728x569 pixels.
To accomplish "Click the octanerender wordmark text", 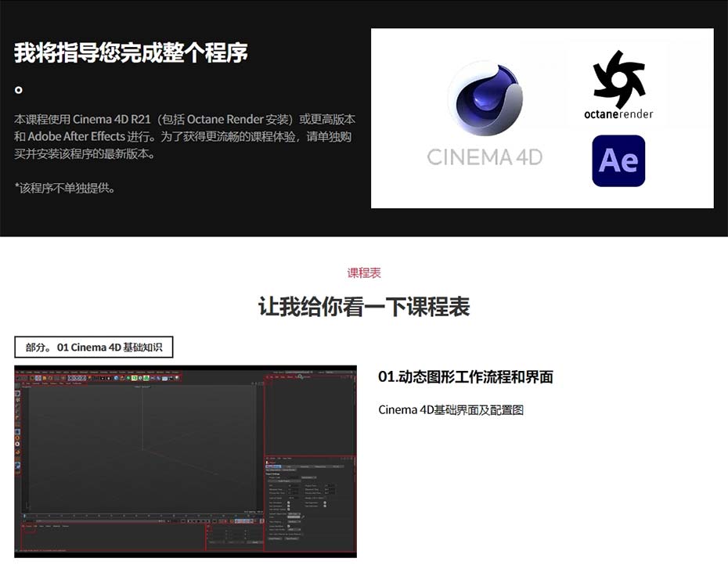I will pyautogui.click(x=618, y=114).
